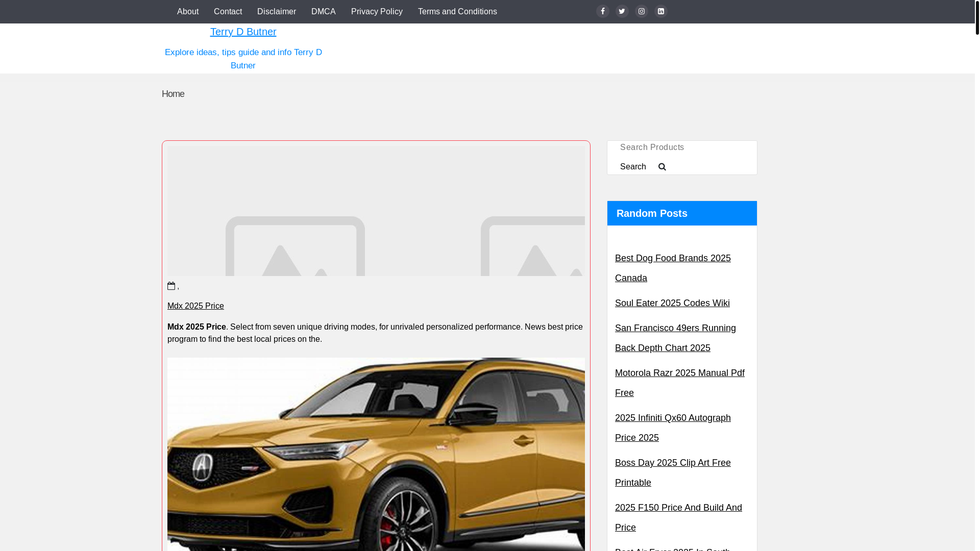
Task: Open Best Dog Food Brands 2025 Canada
Action: [x=673, y=268]
